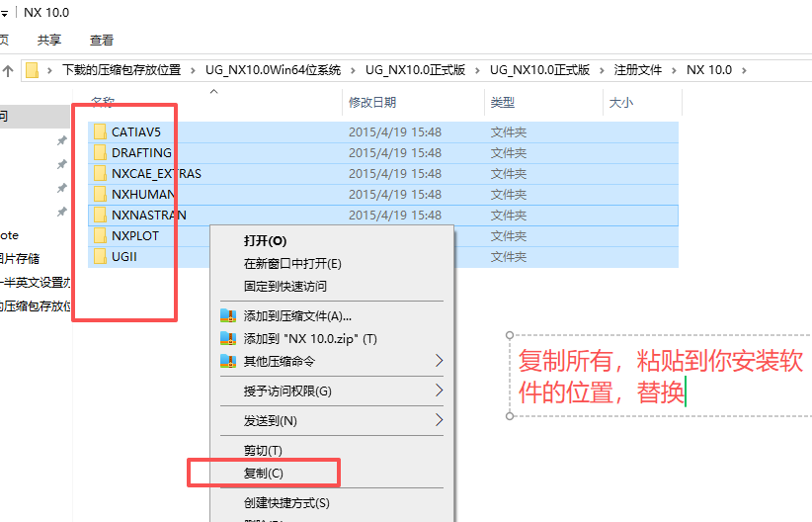Go to 注册文件 in the address bar
Viewport: 812px width, 522px height.
(638, 70)
